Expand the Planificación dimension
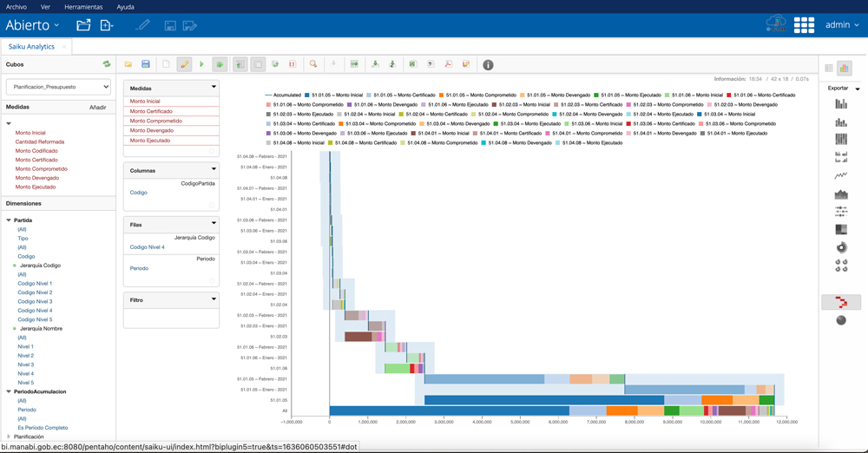Screen dimensions: 868x453 [9, 437]
